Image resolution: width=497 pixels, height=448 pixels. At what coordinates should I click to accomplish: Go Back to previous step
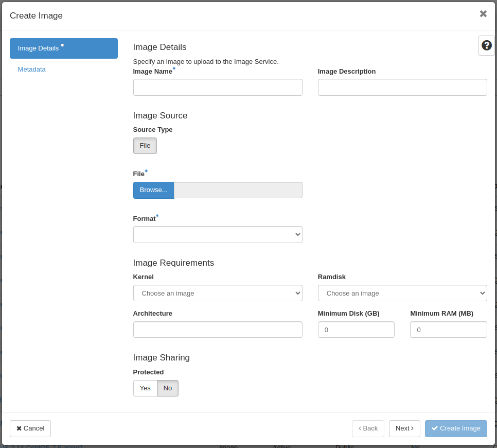[x=368, y=428]
